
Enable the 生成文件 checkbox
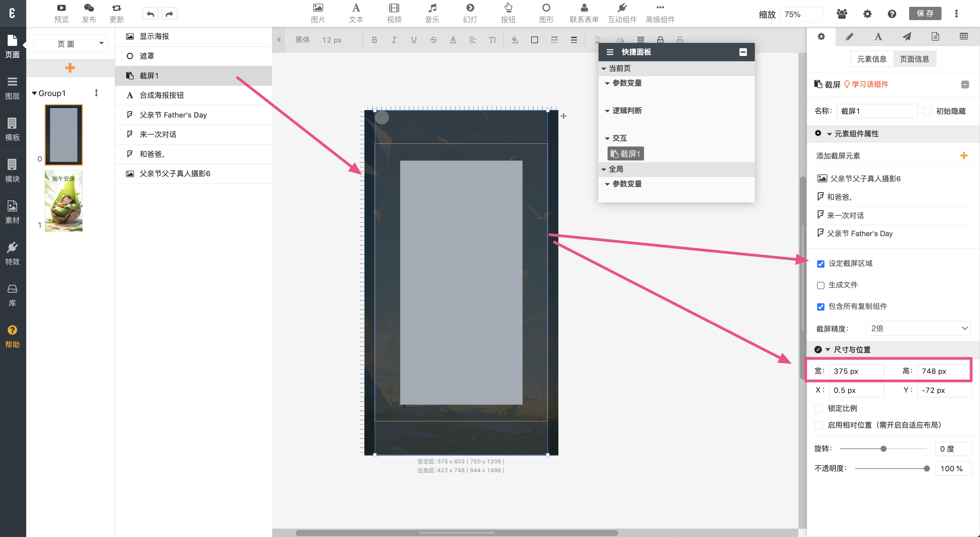tap(821, 285)
